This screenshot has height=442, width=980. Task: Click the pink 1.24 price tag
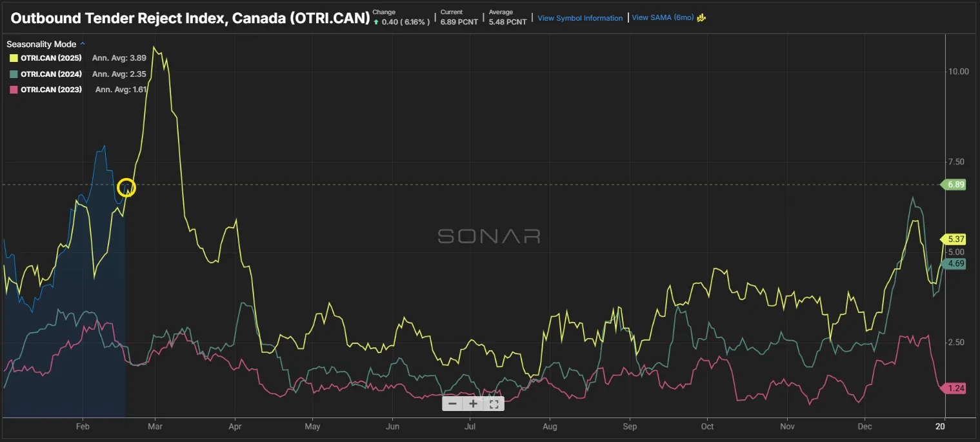(x=955, y=388)
